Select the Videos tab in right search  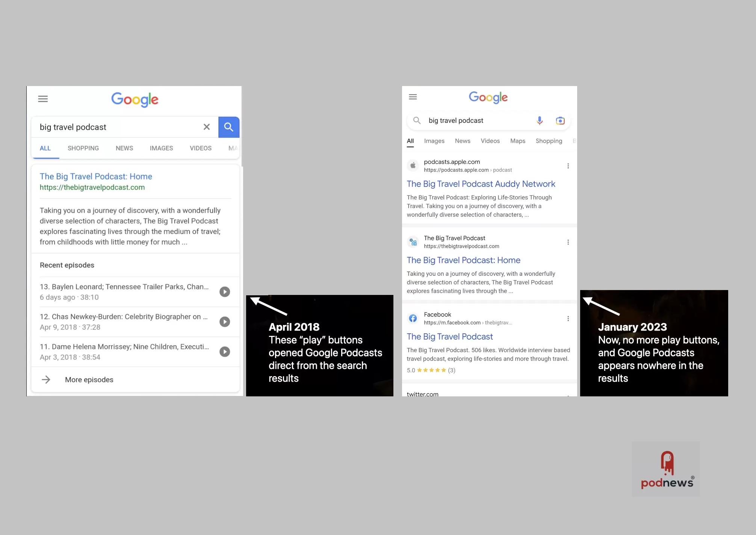(x=490, y=141)
